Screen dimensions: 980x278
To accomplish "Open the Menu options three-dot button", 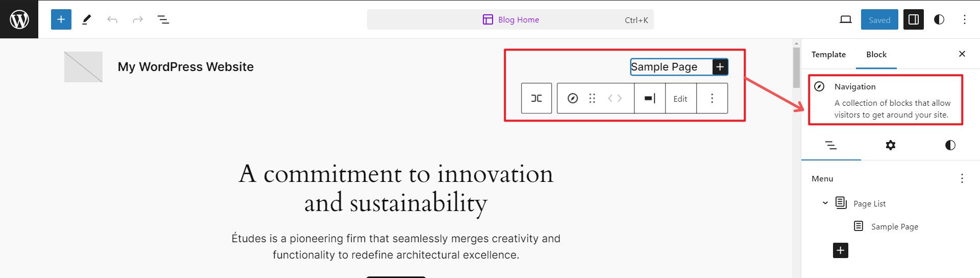I will pos(962,178).
